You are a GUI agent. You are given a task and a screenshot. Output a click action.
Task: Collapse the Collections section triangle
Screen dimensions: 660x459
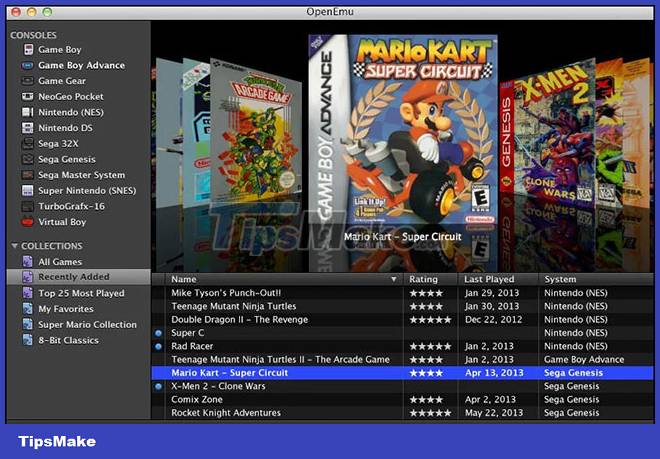[x=14, y=246]
